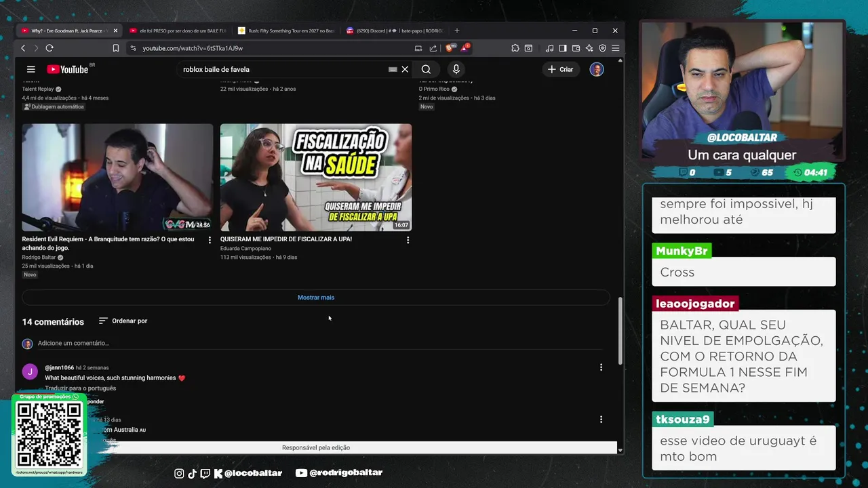Open the Brave VPN shield icon
868x488 pixels.
click(x=602, y=48)
